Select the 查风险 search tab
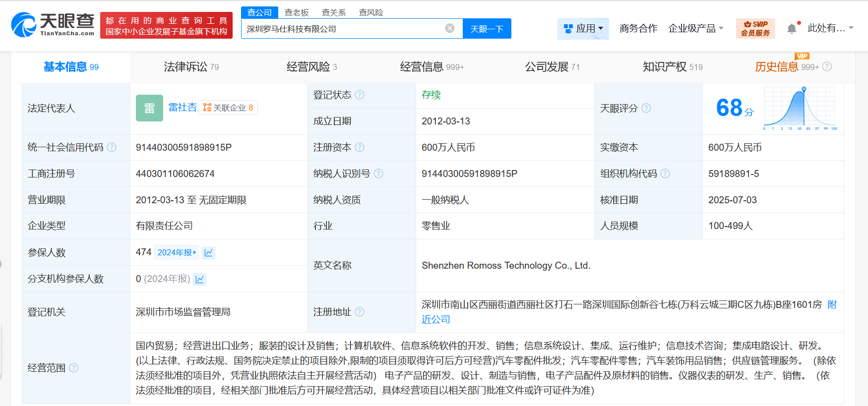The image size is (868, 406). tap(371, 12)
